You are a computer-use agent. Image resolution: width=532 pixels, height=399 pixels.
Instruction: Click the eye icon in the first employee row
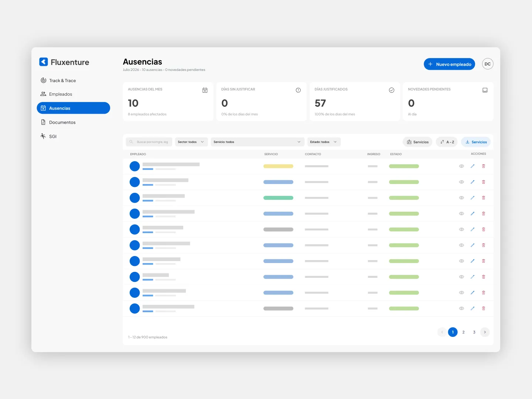pos(461,166)
